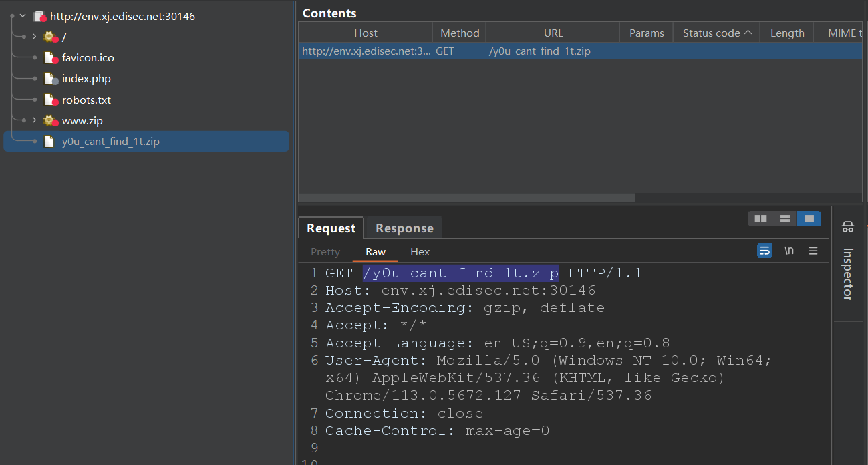The width and height of the screenshot is (868, 465).
Task: Click the host icon for env.xj.edisec.net:30146
Action: pos(39,17)
